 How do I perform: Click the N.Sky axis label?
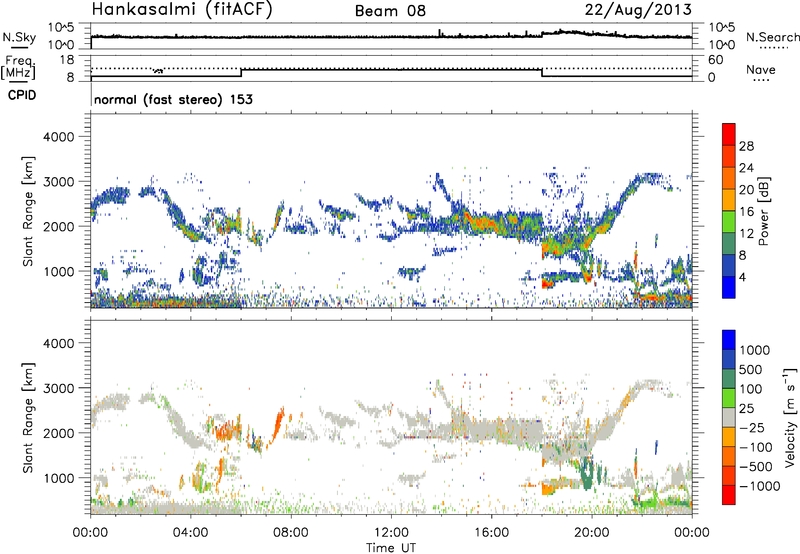point(19,37)
